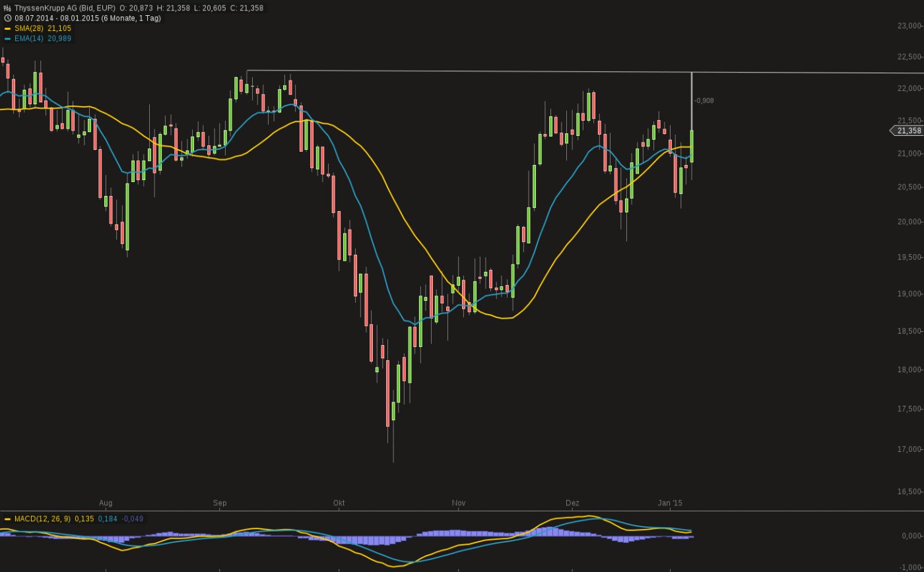Click the Aug label on time axis
924x572 pixels.
tap(106, 503)
